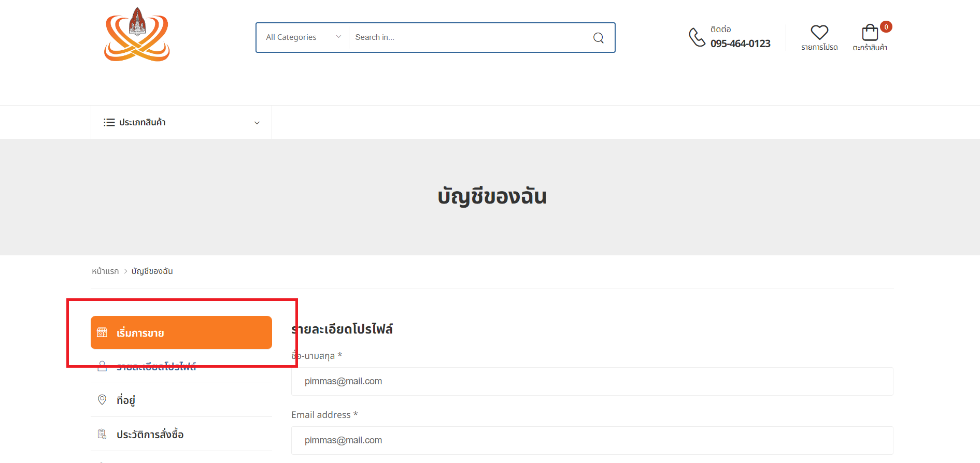The image size is (980, 463).
Task: Click the phone number 095-464-0123
Action: coord(740,44)
